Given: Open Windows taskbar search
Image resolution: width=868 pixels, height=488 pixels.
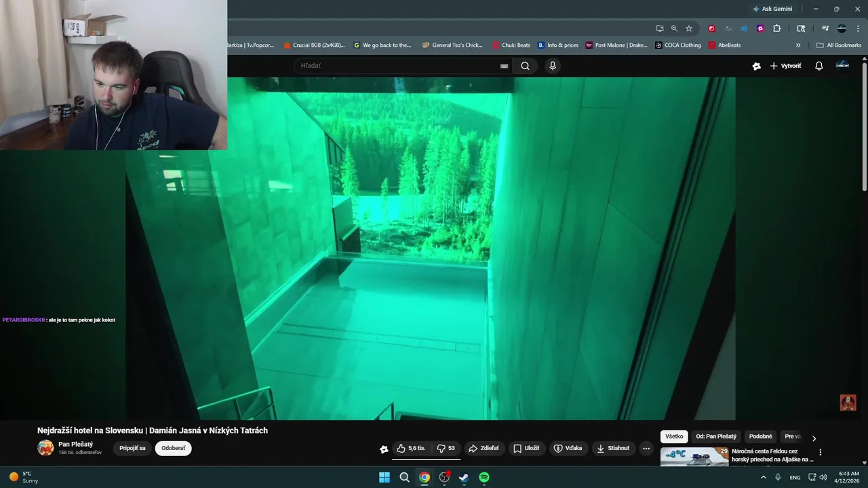Looking at the screenshot, I should (404, 477).
